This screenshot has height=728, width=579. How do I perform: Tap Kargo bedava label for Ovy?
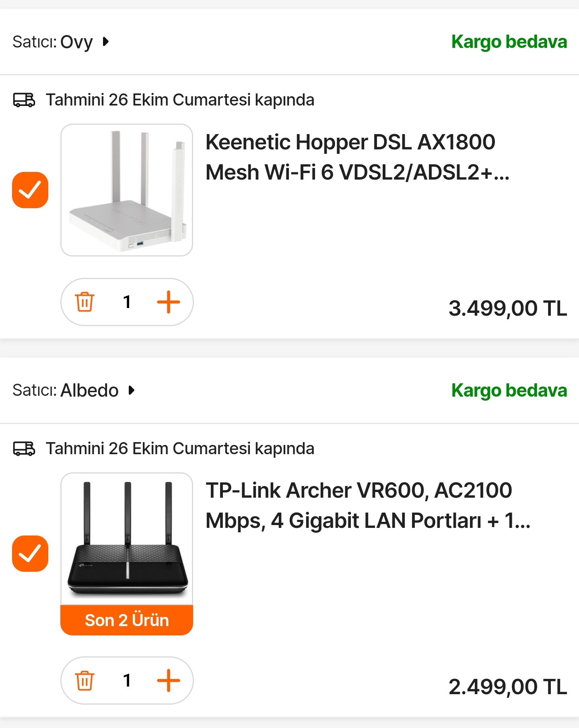pos(509,42)
